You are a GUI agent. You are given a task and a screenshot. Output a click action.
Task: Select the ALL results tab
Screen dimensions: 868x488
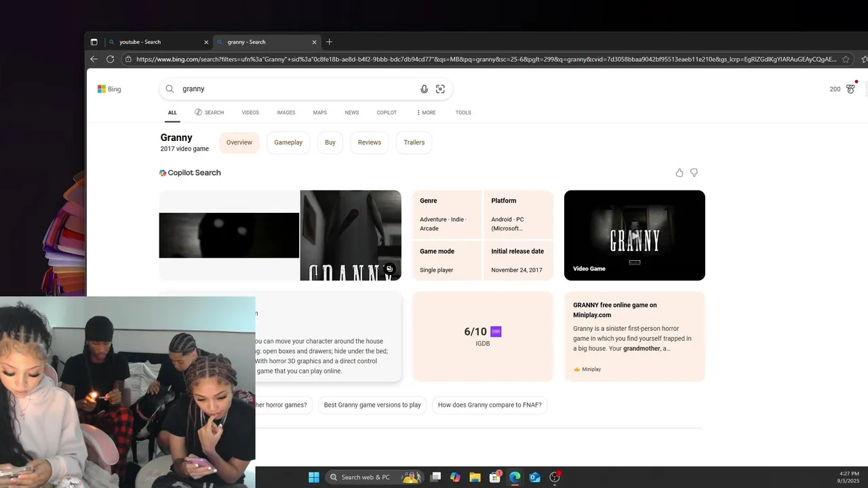point(172,113)
